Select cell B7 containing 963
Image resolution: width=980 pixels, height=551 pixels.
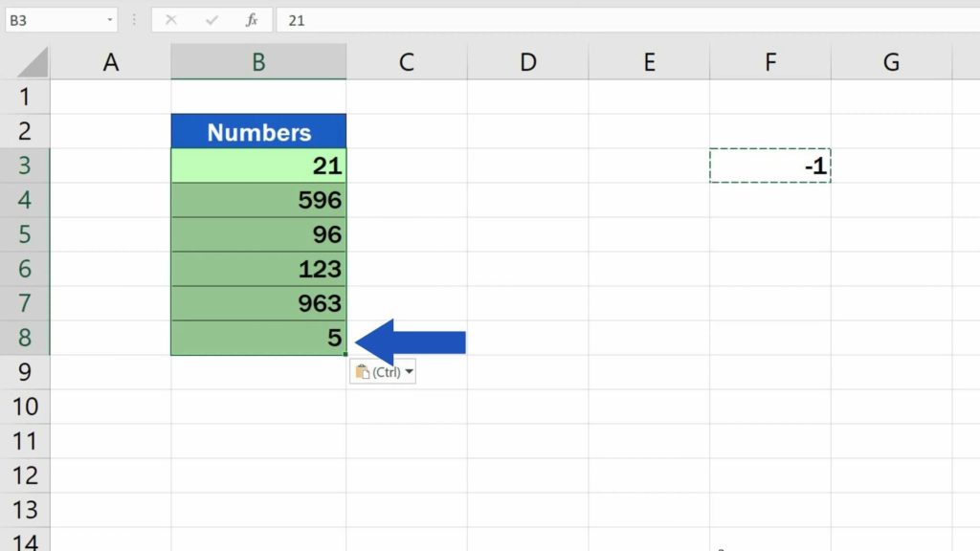(258, 303)
